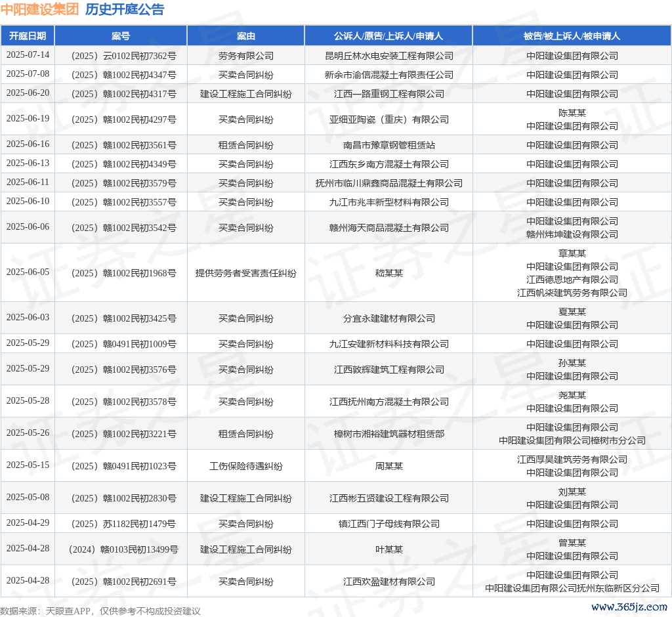The width and height of the screenshot is (672, 617).
Task: Click the 中阳建设集团 title text
Action: click(x=39, y=9)
